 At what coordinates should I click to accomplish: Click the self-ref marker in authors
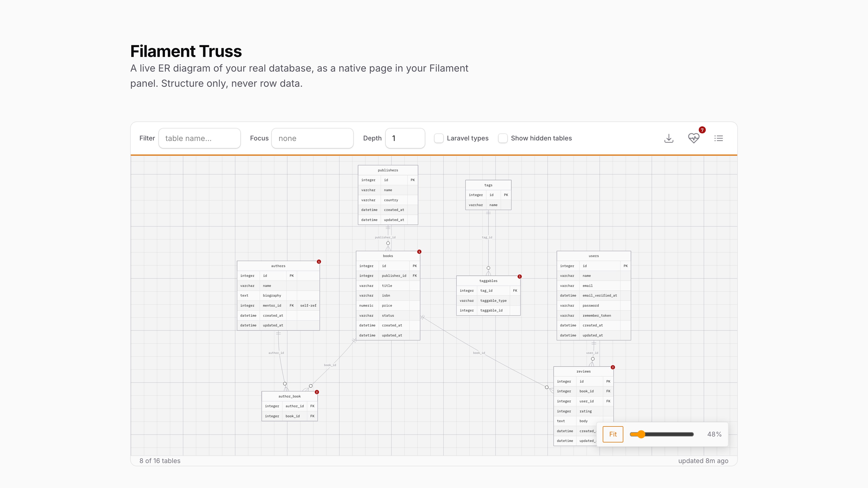pyautogui.click(x=308, y=306)
